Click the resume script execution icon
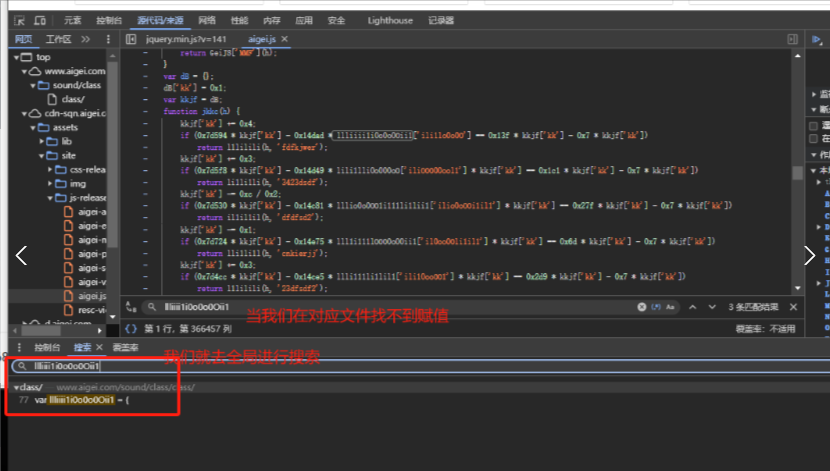 816,39
